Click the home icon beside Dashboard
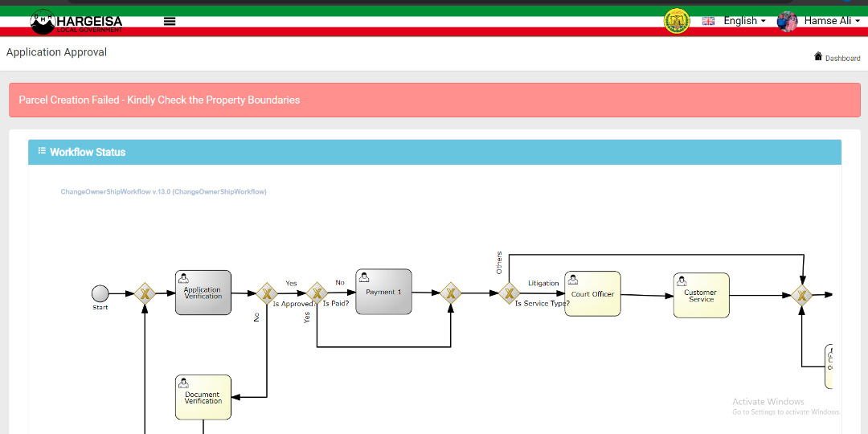Viewport: 868px width, 434px height. click(818, 56)
